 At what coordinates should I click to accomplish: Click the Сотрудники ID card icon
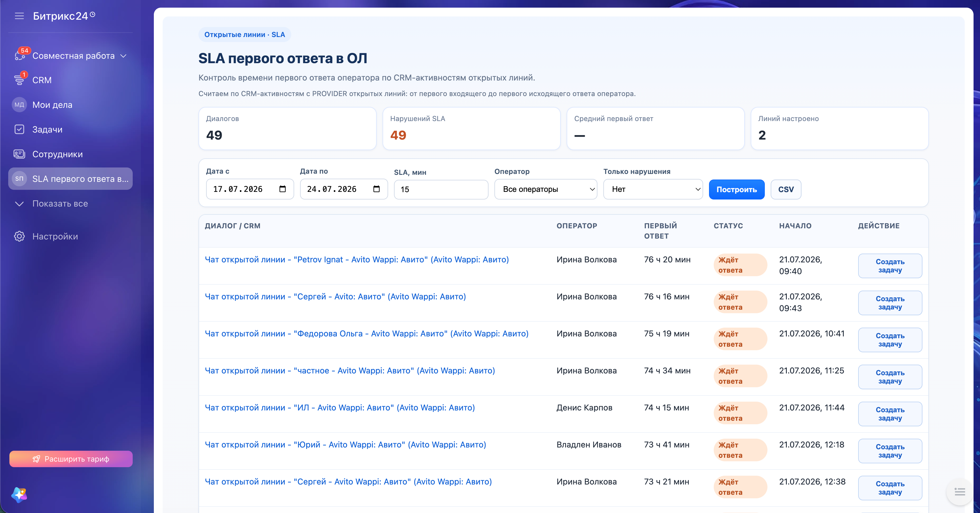click(x=19, y=154)
